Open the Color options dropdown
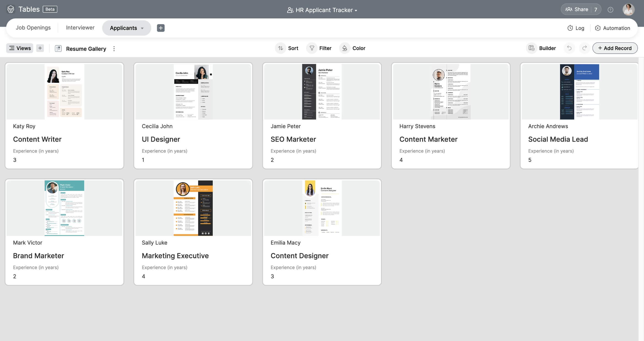 coord(353,48)
